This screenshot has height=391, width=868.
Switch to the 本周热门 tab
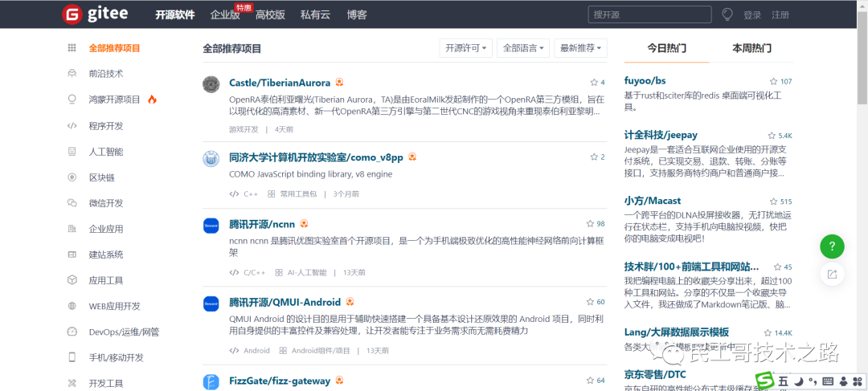pos(751,48)
